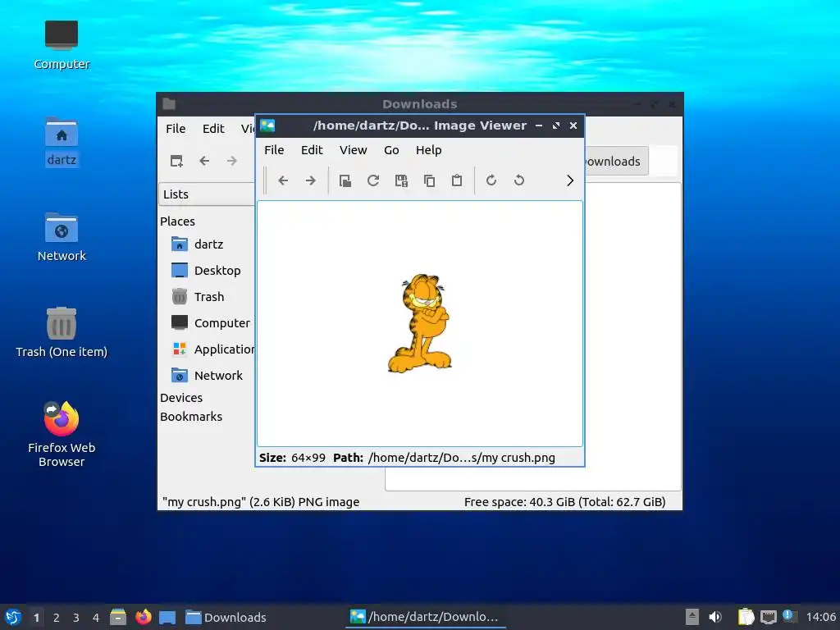Switch to workspace 4
Image resolution: width=840 pixels, height=630 pixels.
(96, 618)
